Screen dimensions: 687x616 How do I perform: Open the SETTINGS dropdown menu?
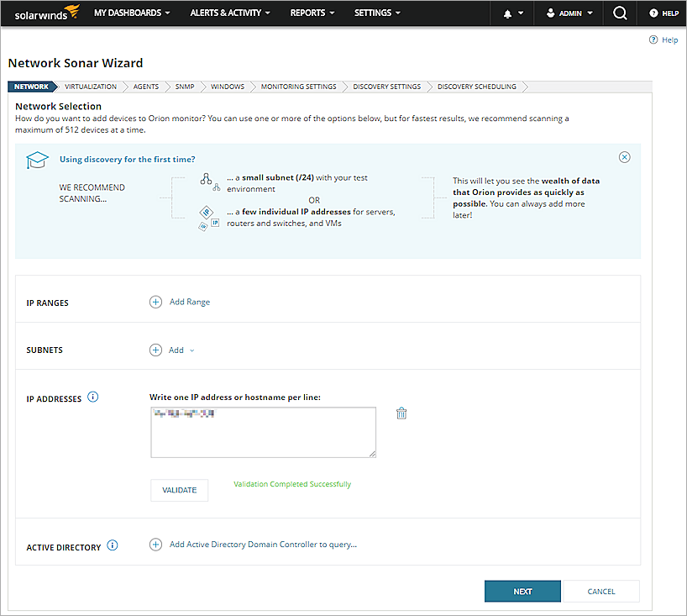tap(376, 13)
